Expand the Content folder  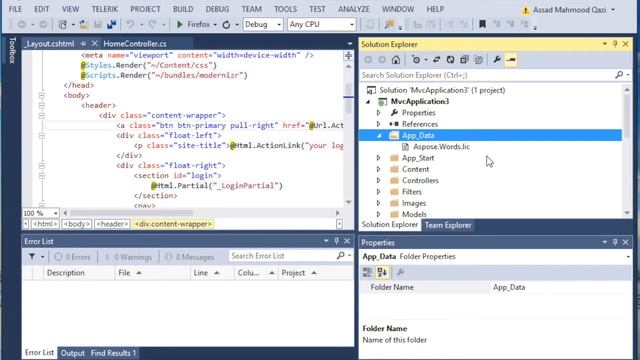pyautogui.click(x=378, y=169)
